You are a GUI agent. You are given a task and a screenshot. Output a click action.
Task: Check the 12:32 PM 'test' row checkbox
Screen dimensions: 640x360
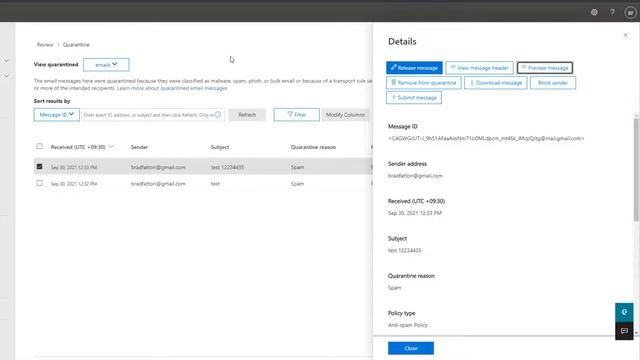tap(40, 183)
